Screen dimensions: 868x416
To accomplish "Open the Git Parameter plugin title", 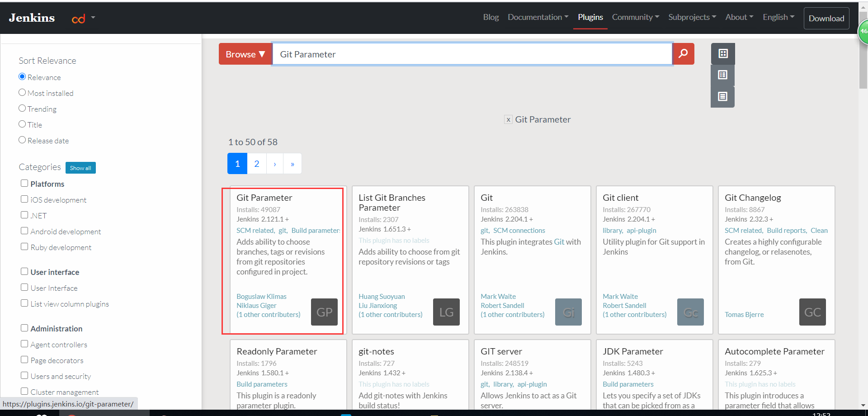I will (x=264, y=198).
